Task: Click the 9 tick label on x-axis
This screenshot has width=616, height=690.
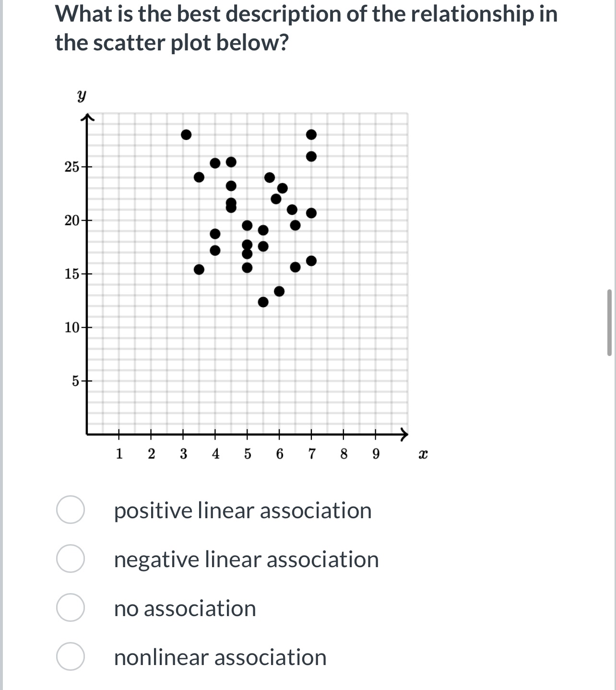Action: 376,453
